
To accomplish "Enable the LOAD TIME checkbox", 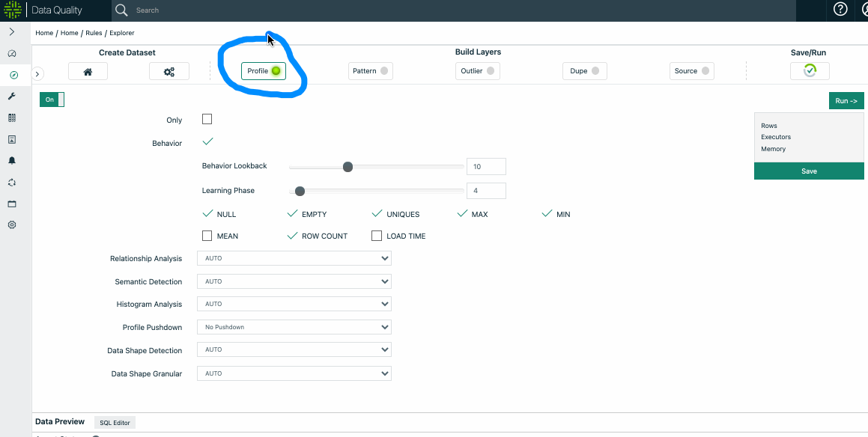I will pos(377,236).
